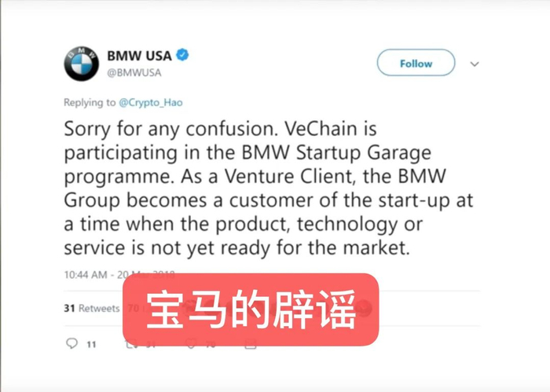Click the reply speech bubble icon
This screenshot has width=550, height=392.
coord(72,343)
